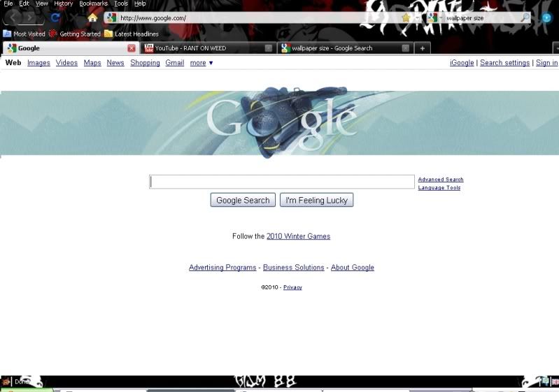Open the Bookmarks menu
This screenshot has width=559, height=392.
click(x=94, y=3)
